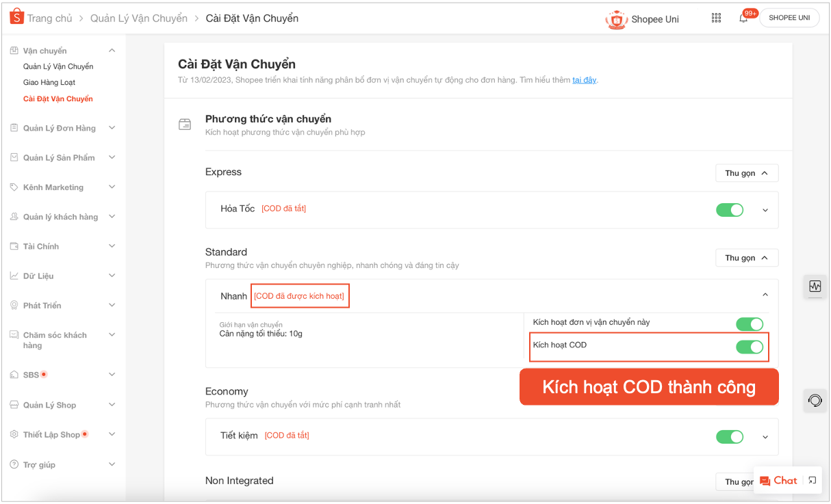This screenshot has height=504, width=831.
Task: Click the Shopee logo icon
Action: pos(16,17)
